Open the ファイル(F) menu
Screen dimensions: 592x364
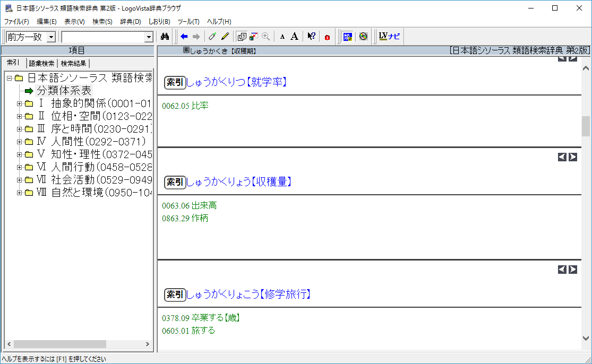(x=16, y=22)
